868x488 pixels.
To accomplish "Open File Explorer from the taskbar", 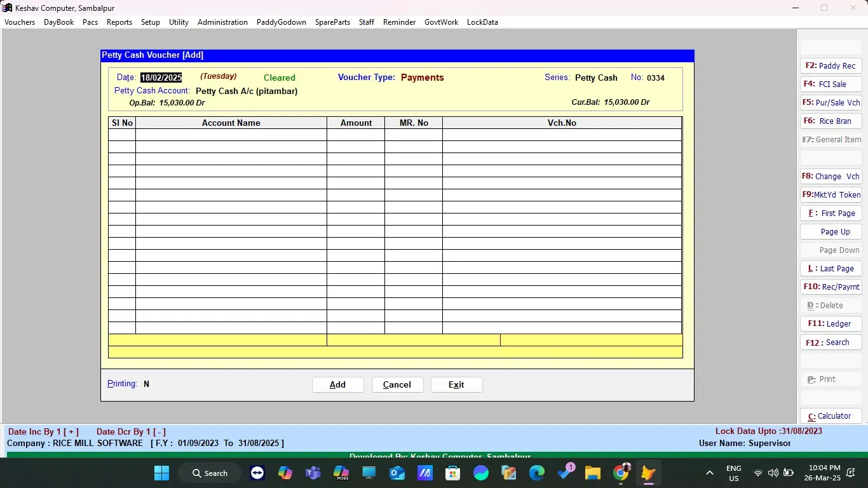I will (593, 473).
